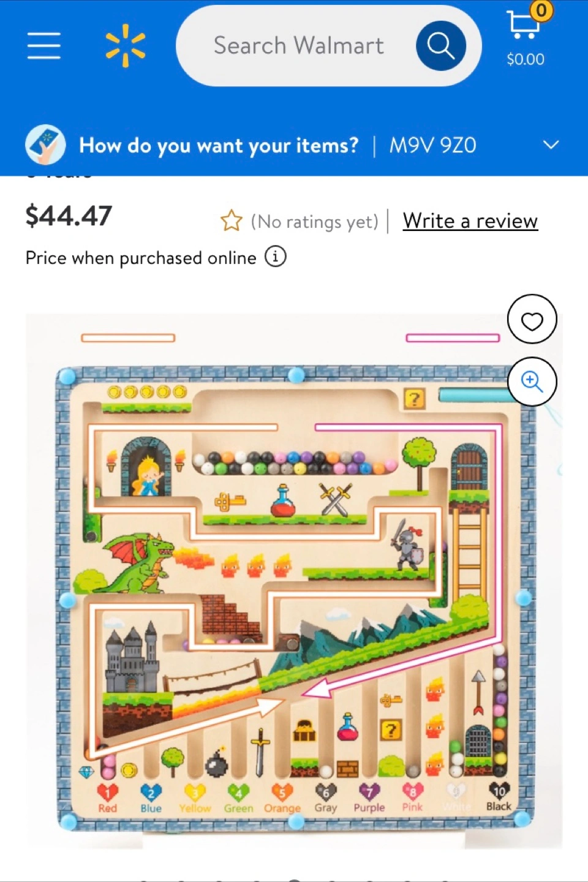This screenshot has width=588, height=882.
Task: Go to Walmart home via spark logo
Action: click(126, 45)
